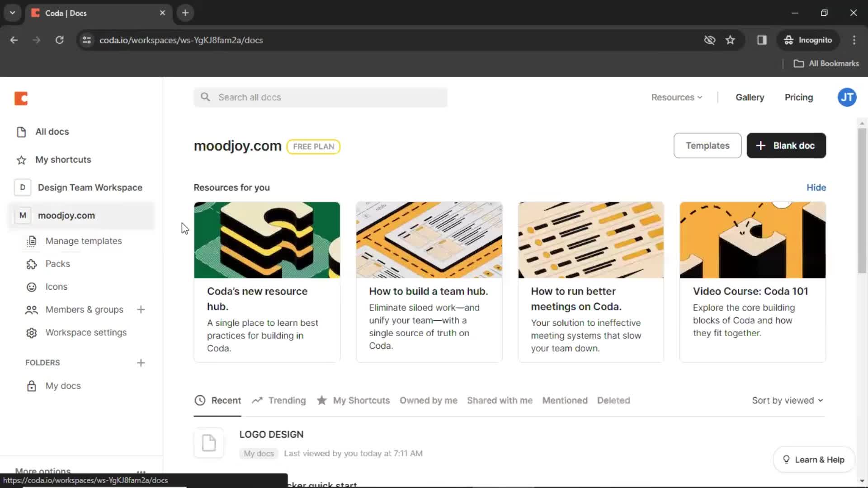
Task: Open Packs section in sidebar
Action: pyautogui.click(x=58, y=263)
